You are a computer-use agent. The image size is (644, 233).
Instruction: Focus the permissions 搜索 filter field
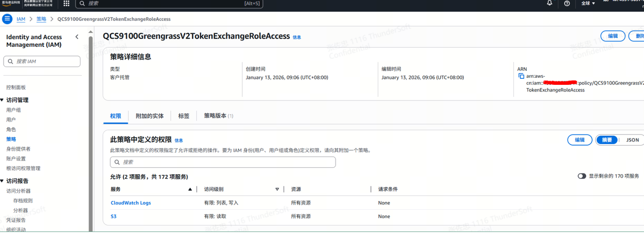point(223,162)
